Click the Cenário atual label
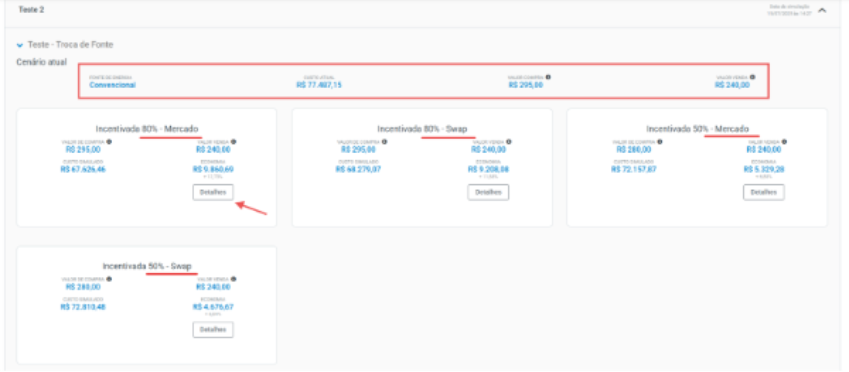The width and height of the screenshot is (849, 372). click(x=42, y=62)
